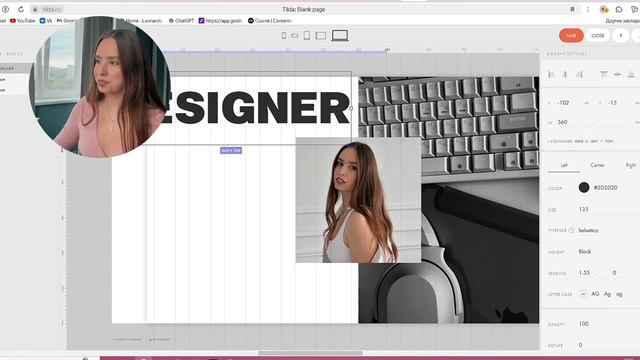This screenshot has height=360, width=640.
Task: Reload the page with browser refresh icon
Action: click(21, 9)
